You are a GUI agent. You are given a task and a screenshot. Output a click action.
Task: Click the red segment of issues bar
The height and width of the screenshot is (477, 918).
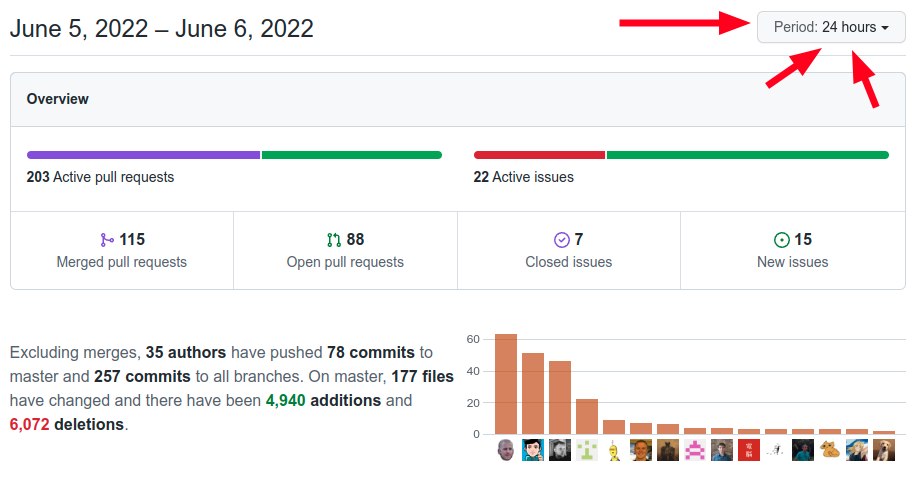pyautogui.click(x=539, y=155)
